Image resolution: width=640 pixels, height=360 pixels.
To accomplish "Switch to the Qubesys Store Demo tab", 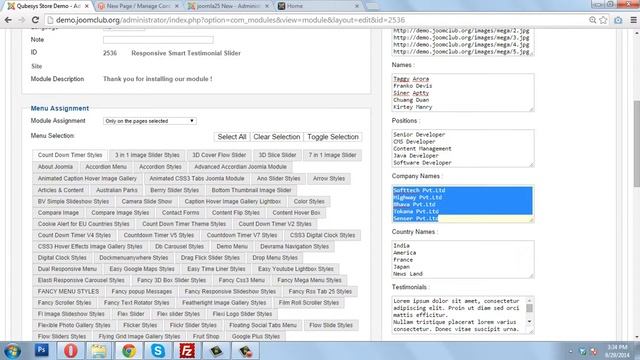I will (x=48, y=6).
